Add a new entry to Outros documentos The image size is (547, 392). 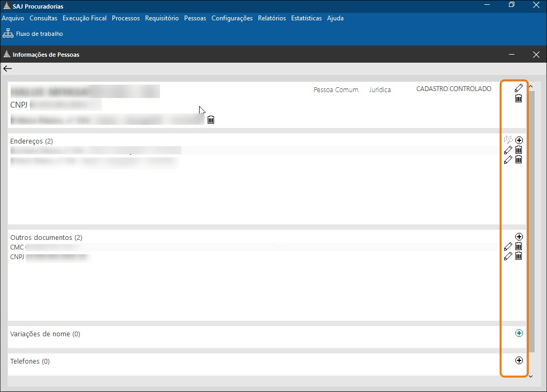519,237
